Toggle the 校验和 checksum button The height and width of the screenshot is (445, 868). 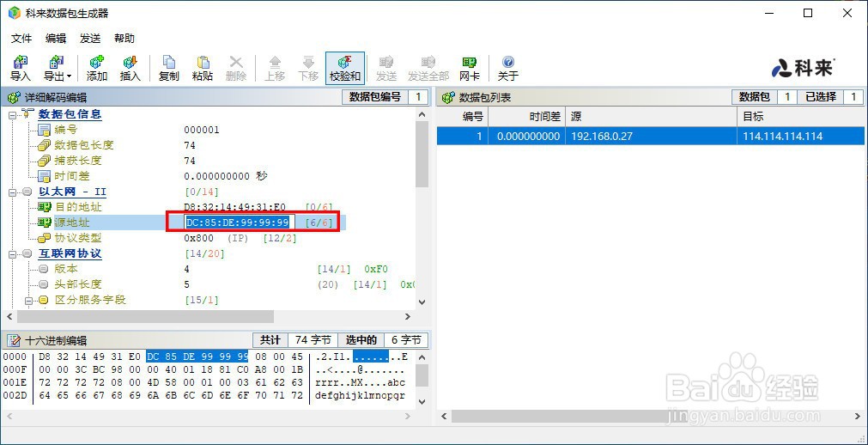[x=345, y=68]
